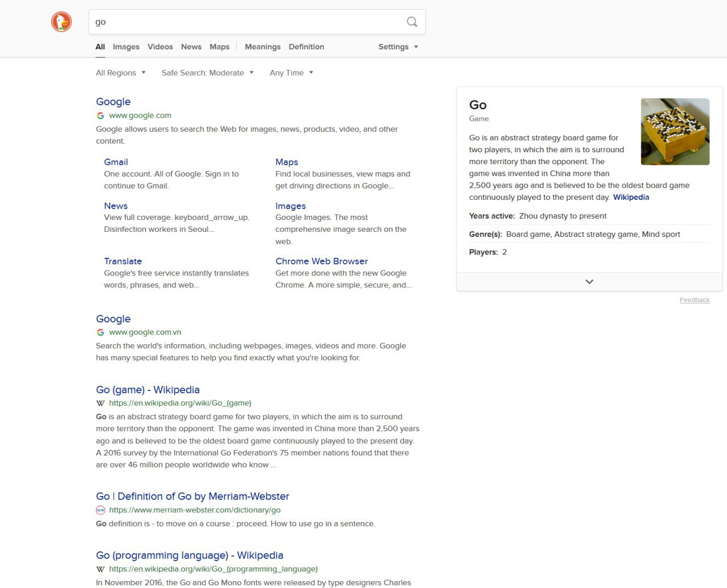Screen dimensions: 727x588
Task: Open the Chrome Web Browser sitelink
Action: pos(321,261)
